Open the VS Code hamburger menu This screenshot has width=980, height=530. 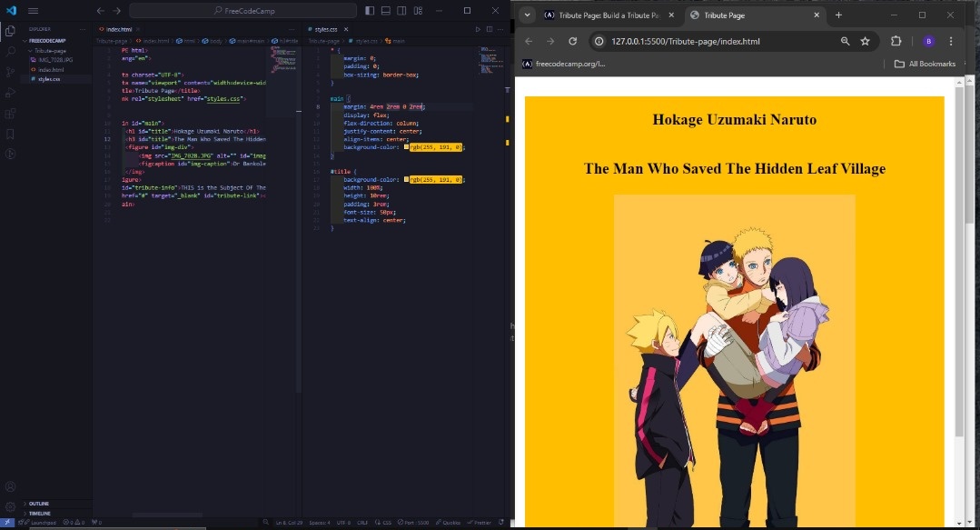coord(33,11)
